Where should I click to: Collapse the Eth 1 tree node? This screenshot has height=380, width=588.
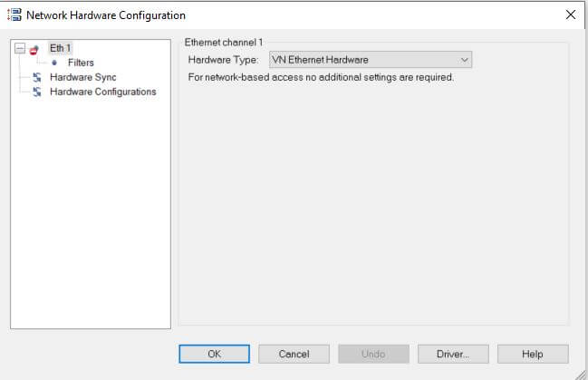(20, 48)
